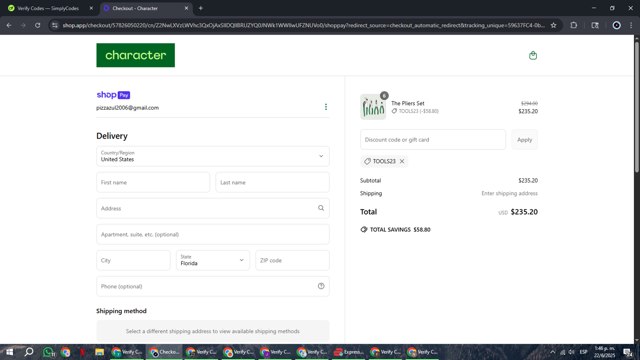Image resolution: width=640 pixels, height=360 pixels.
Task: Click the Apartment, suite, etc. field
Action: point(213,234)
